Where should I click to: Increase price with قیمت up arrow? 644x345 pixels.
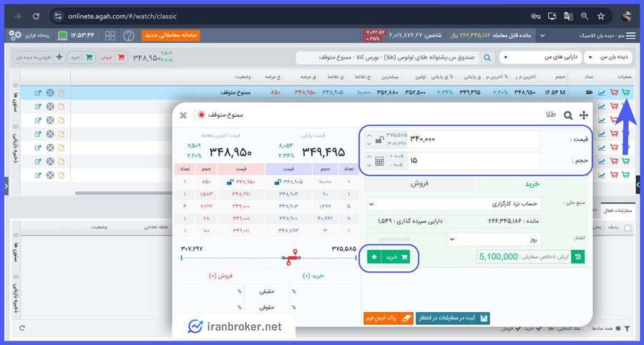369,135
